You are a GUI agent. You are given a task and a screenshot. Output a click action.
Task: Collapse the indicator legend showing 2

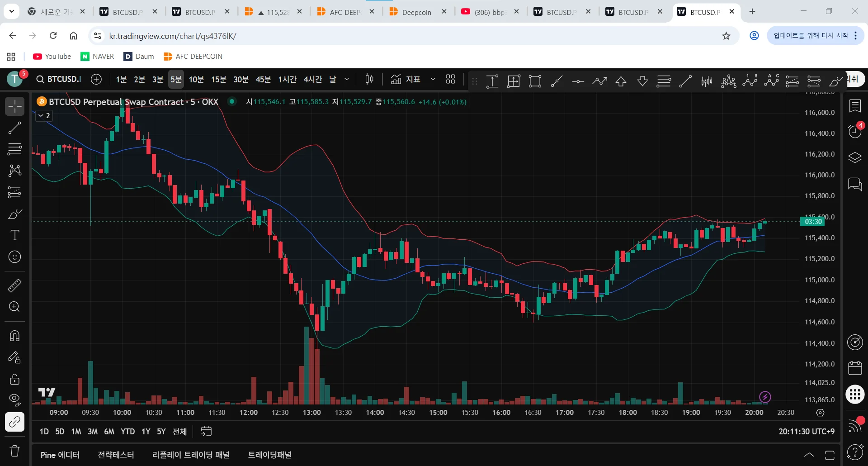[x=44, y=115]
